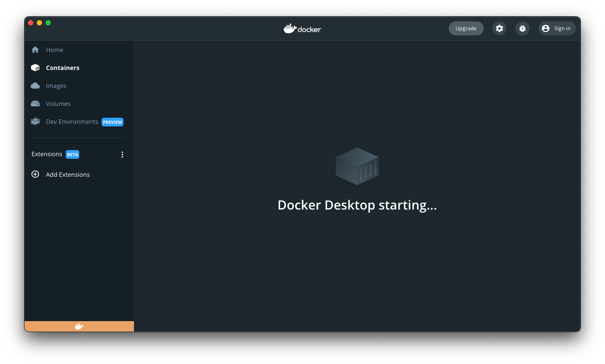Click the Sign in account icon
Screen dimensions: 605x364
pos(545,28)
